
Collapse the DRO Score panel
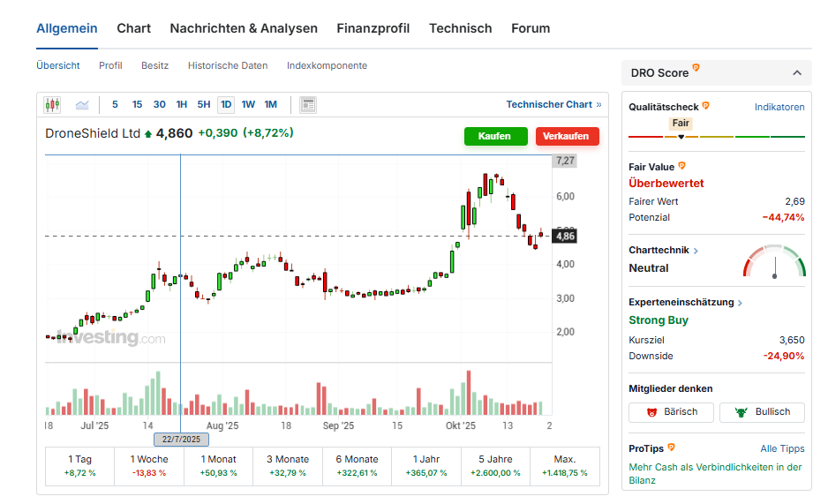[796, 73]
